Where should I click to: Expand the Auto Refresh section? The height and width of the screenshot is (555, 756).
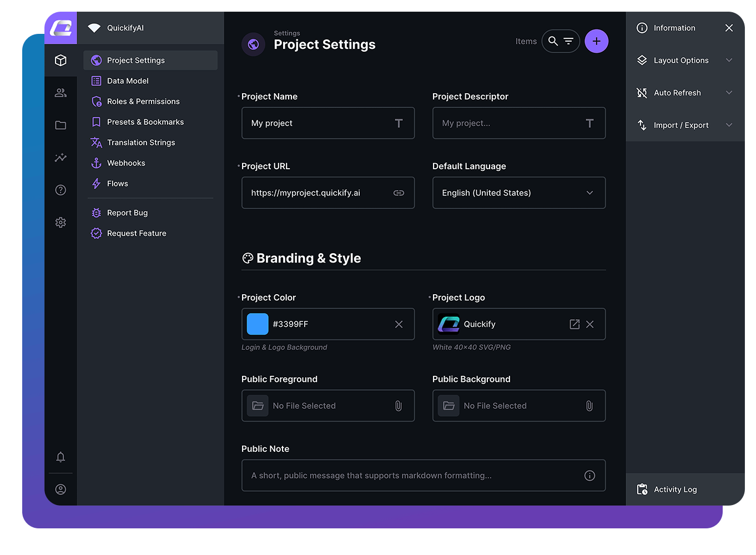[x=685, y=93]
